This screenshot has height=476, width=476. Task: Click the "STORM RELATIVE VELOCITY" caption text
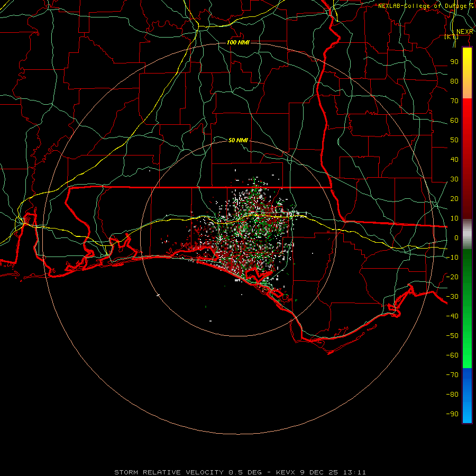tap(169, 472)
